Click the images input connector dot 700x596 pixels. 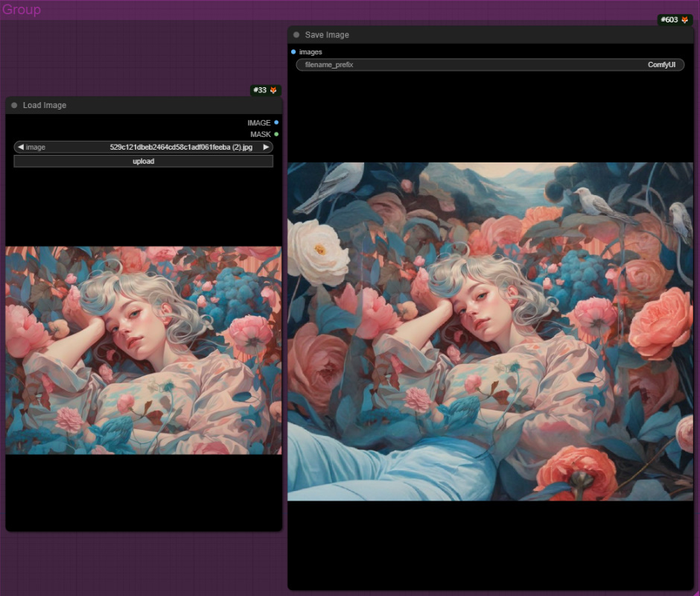click(x=293, y=52)
